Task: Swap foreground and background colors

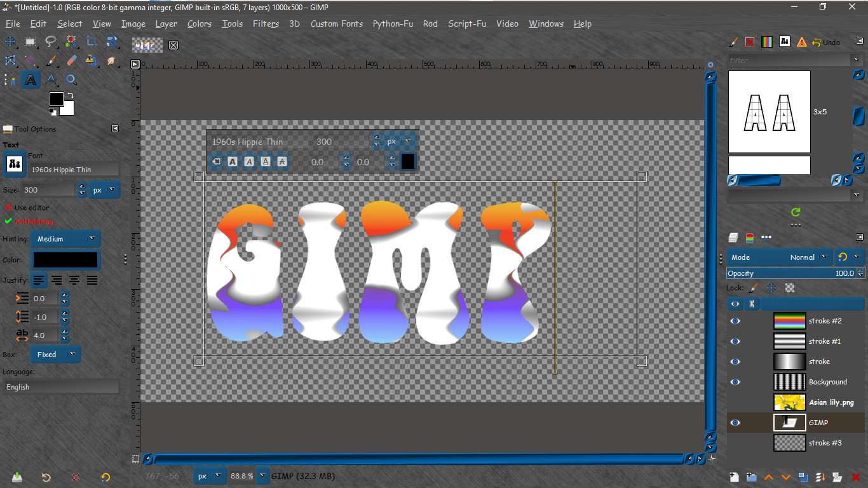Action: [70, 96]
